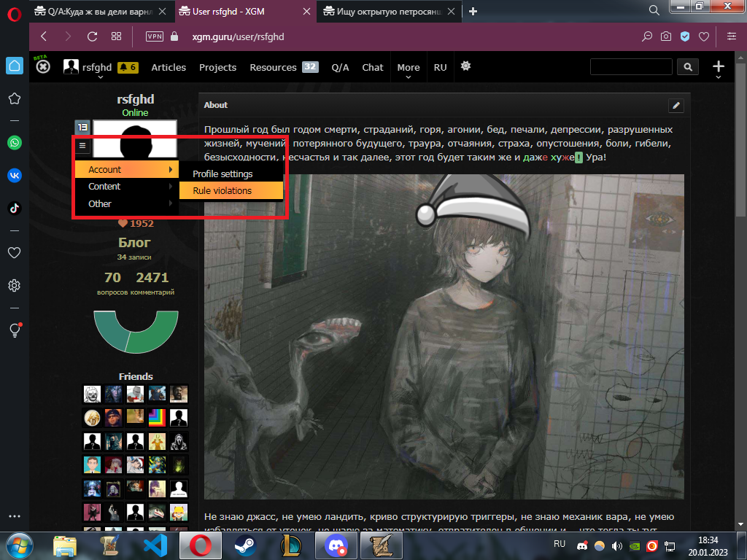
Task: Click the Resources 32 counter badge
Action: coord(310,66)
